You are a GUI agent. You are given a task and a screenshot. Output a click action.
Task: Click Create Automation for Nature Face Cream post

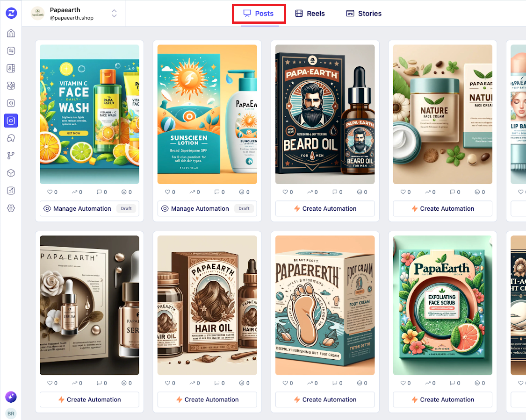443,208
